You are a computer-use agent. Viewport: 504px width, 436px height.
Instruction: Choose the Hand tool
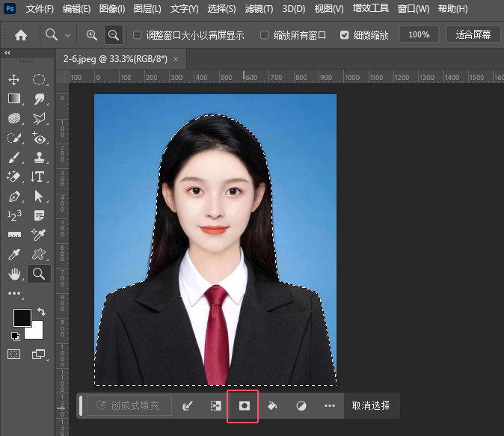[x=13, y=274]
